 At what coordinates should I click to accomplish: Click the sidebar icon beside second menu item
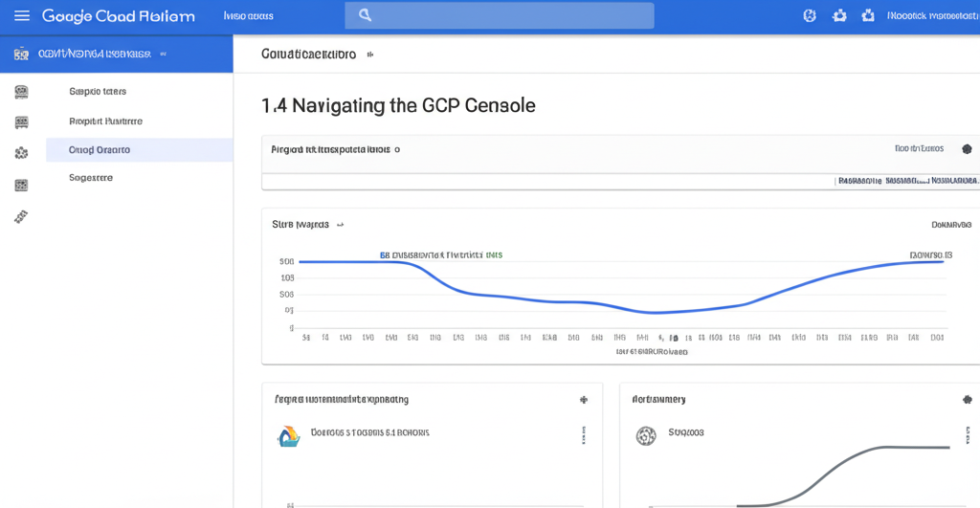21,121
